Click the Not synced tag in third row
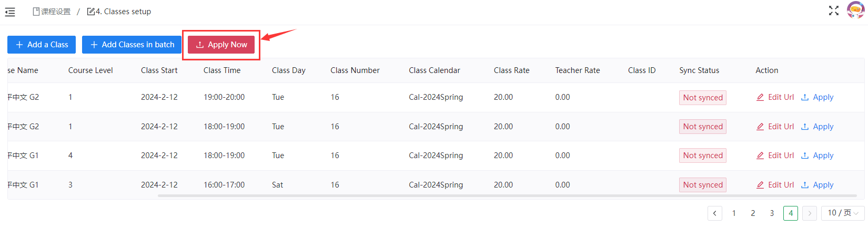The height and width of the screenshot is (228, 868). (702, 156)
